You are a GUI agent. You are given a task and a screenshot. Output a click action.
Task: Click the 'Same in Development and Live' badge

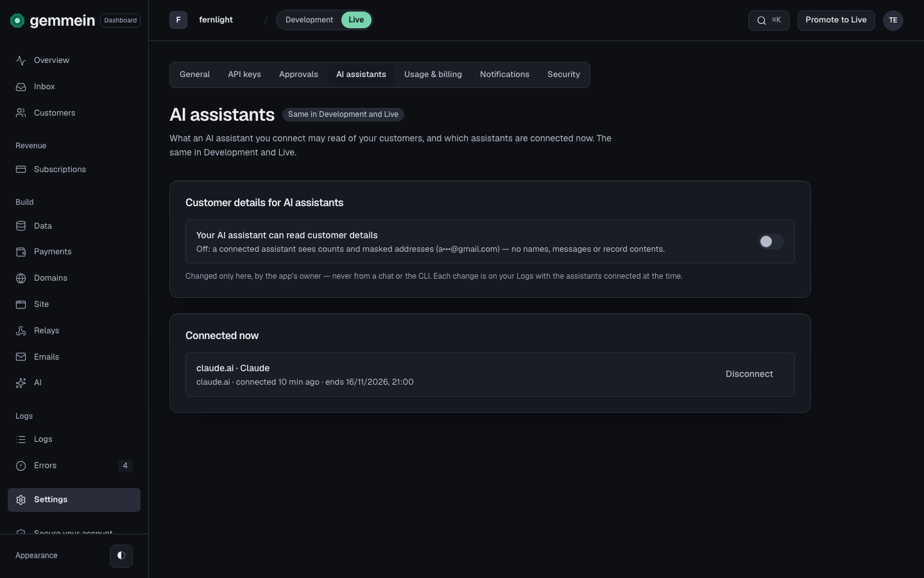click(343, 114)
